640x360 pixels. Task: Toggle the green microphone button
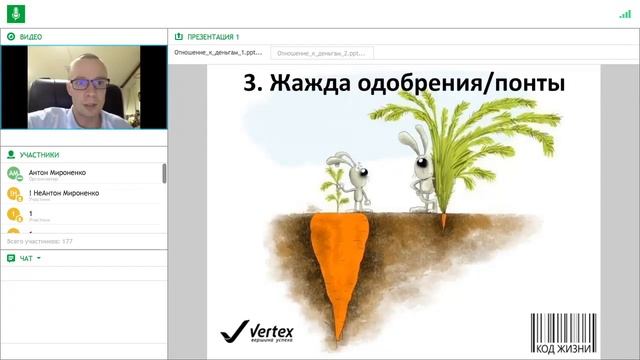[x=16, y=14]
